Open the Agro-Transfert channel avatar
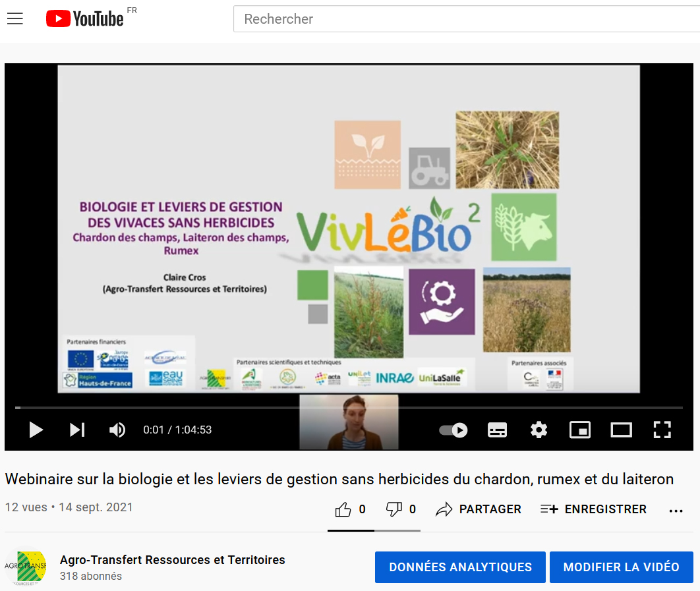Viewport: 700px width, 591px height. pos(26,567)
